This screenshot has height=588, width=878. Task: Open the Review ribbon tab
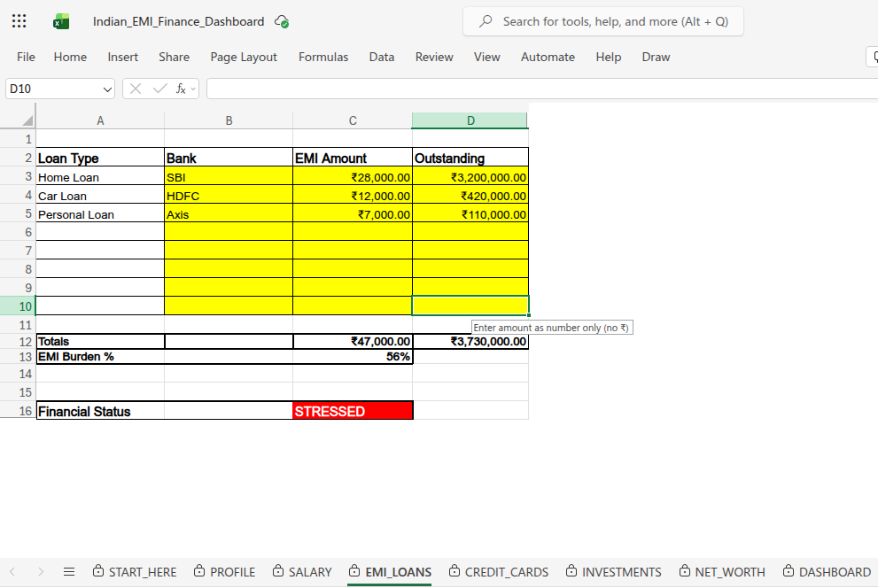tap(434, 57)
